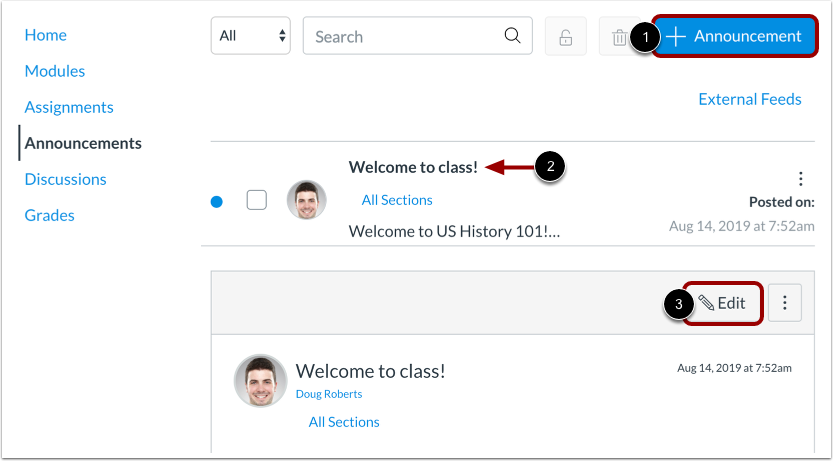Tick the Welcome to class announcement checkbox
Viewport: 833px width, 461px height.
coord(257,200)
